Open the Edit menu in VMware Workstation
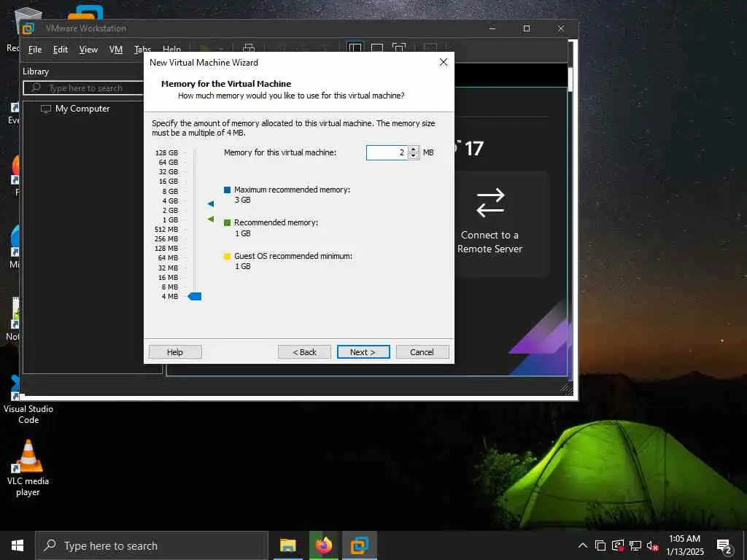747x560 pixels. pyautogui.click(x=60, y=50)
